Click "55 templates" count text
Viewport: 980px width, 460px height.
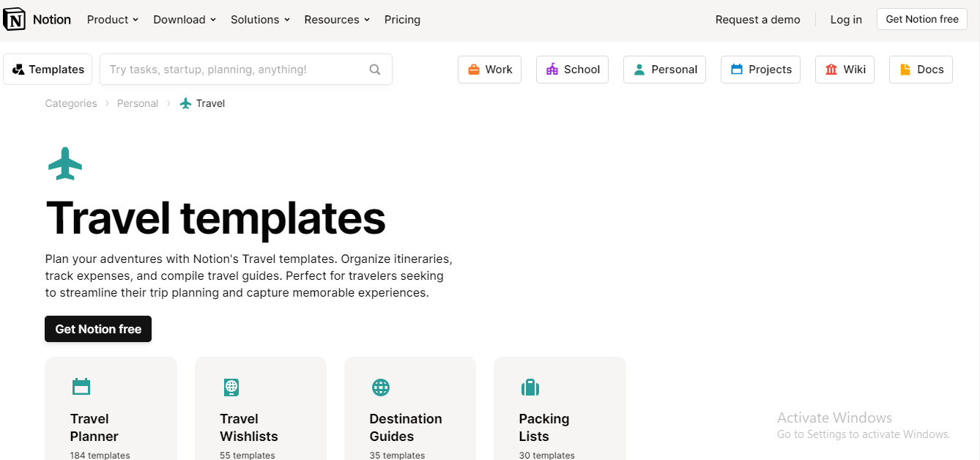coord(248,455)
